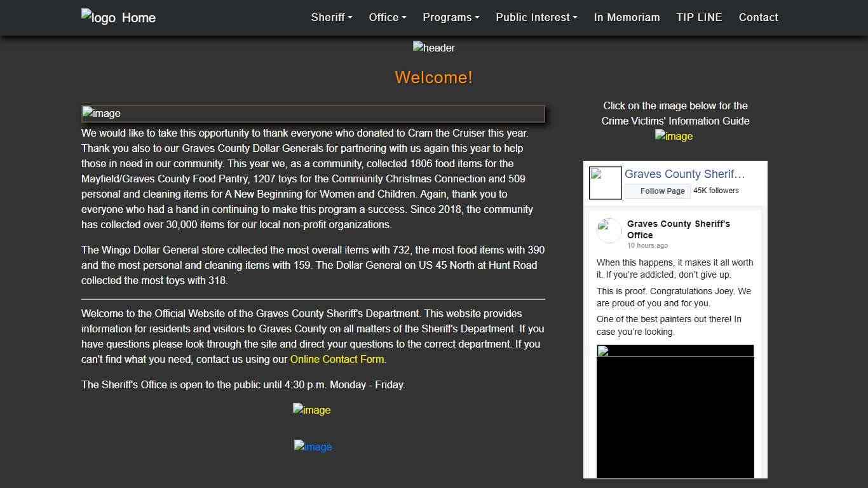Go to the TIP LINE page
This screenshot has height=488, width=868.
[699, 17]
